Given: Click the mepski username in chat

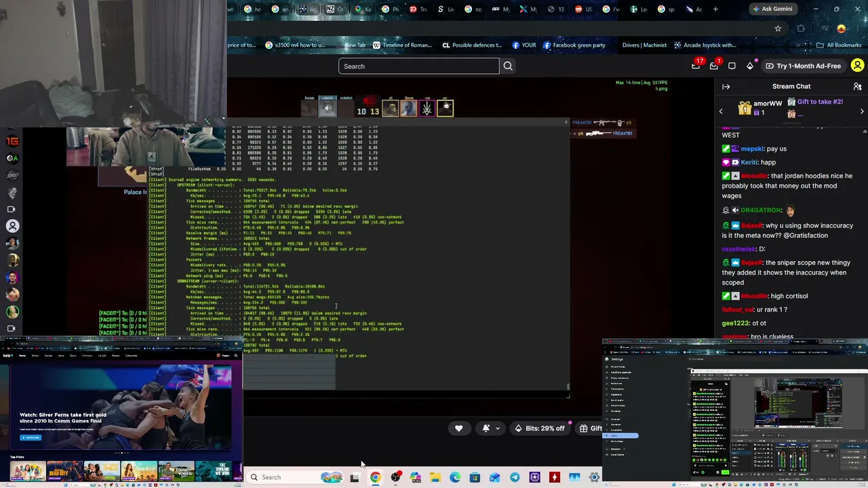Looking at the screenshot, I should pos(752,149).
